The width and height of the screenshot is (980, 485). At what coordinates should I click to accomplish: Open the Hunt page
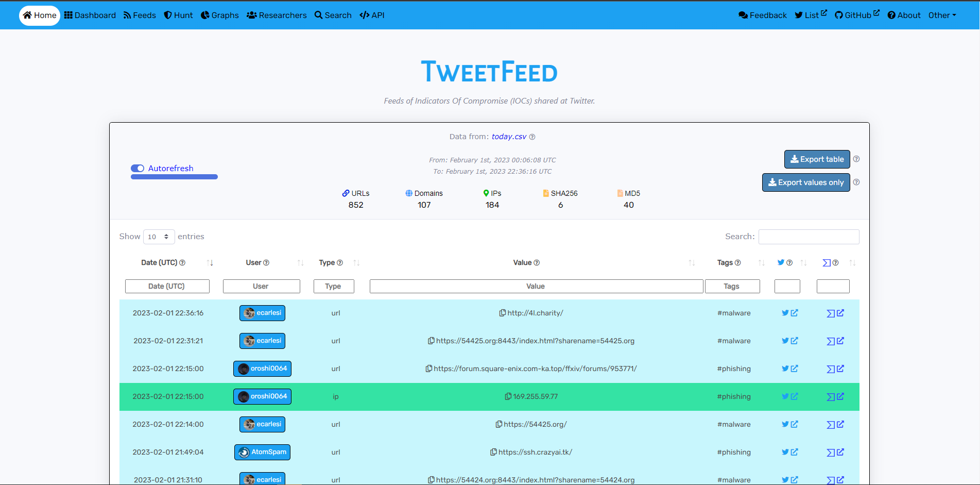(178, 15)
